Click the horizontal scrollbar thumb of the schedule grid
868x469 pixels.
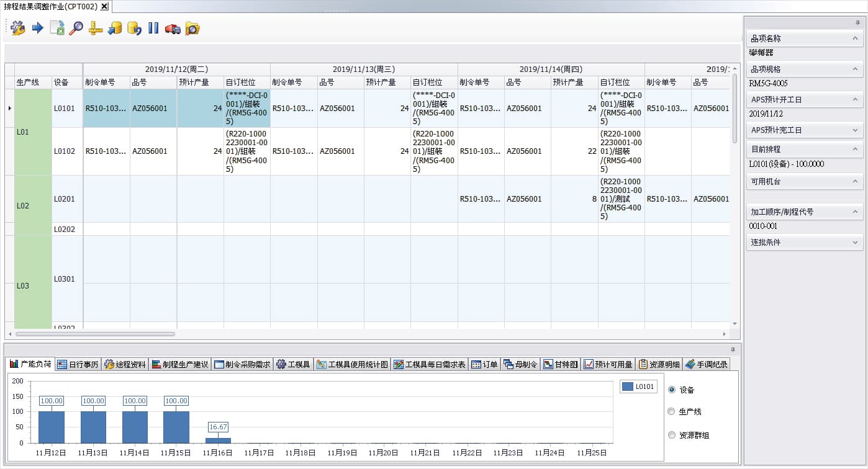click(95, 334)
